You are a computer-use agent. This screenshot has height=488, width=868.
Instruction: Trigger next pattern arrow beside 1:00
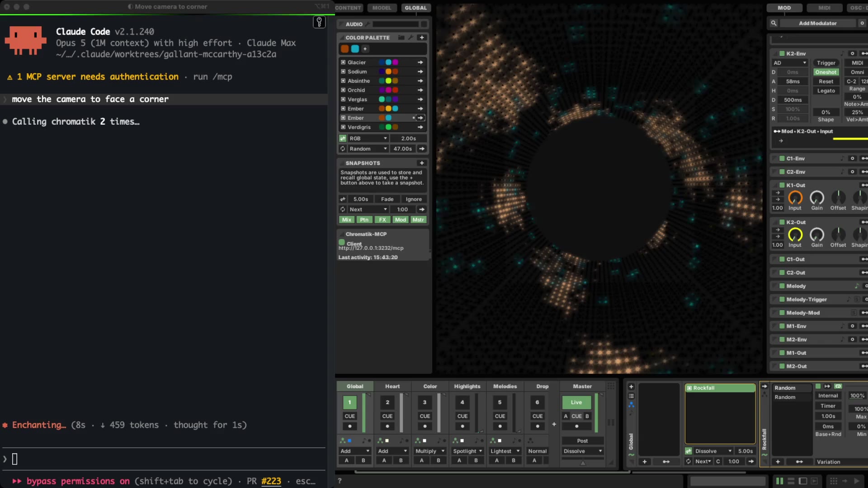point(751,462)
